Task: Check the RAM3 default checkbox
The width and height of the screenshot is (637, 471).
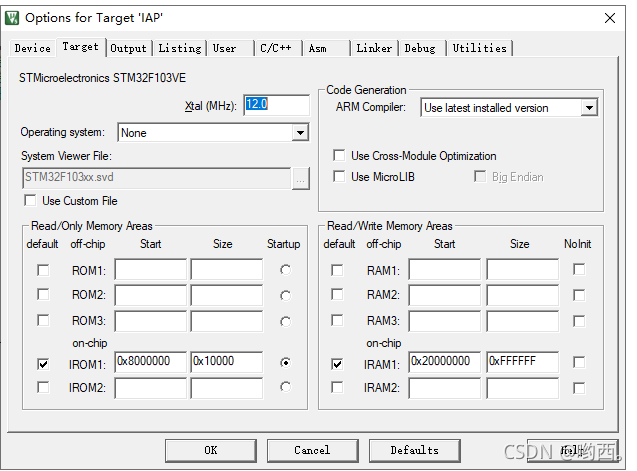Action: [x=337, y=320]
